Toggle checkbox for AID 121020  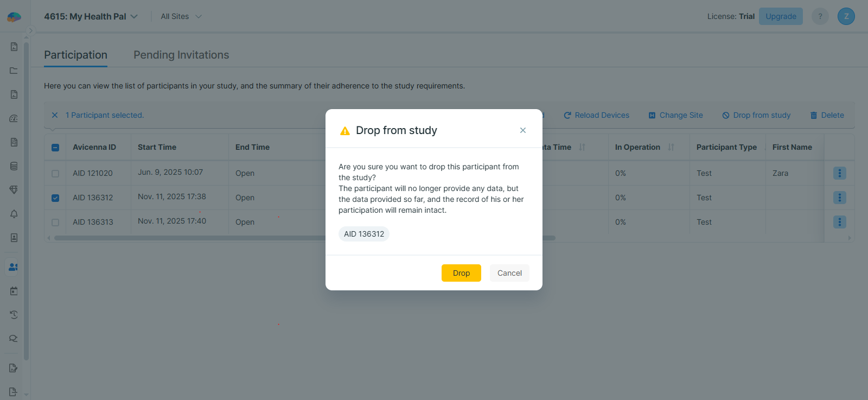click(55, 174)
